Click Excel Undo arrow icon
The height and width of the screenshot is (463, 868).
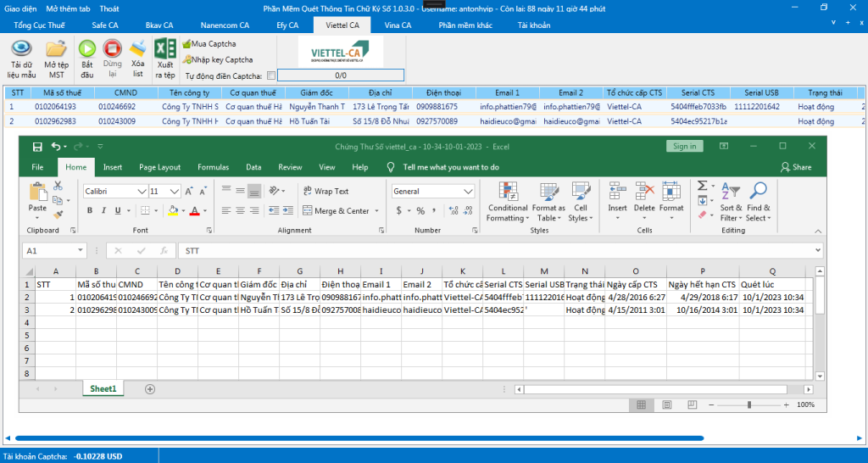[x=55, y=147]
